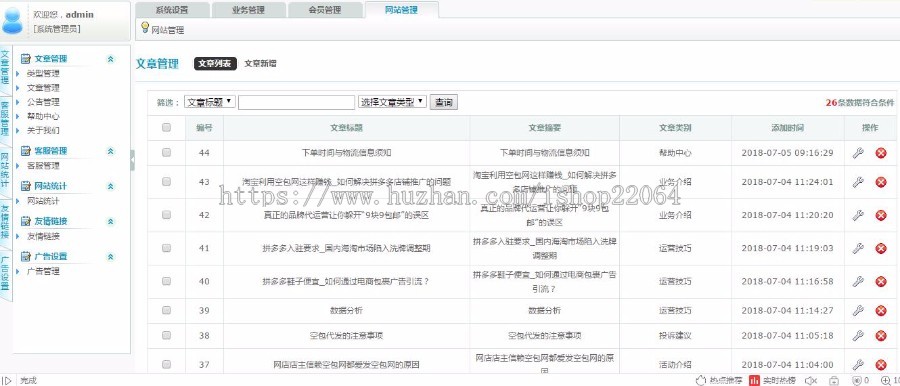
Task: Open the 文章新增 sub-tab
Action: pyautogui.click(x=260, y=64)
